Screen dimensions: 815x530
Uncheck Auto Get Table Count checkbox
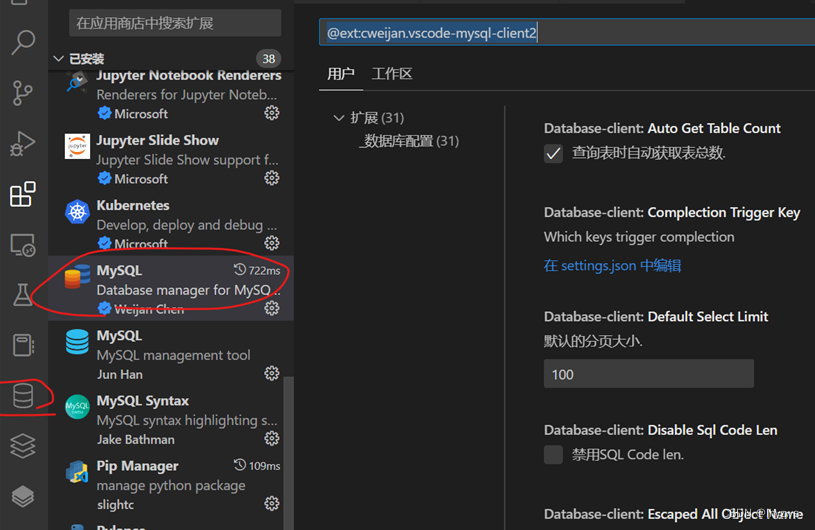554,154
